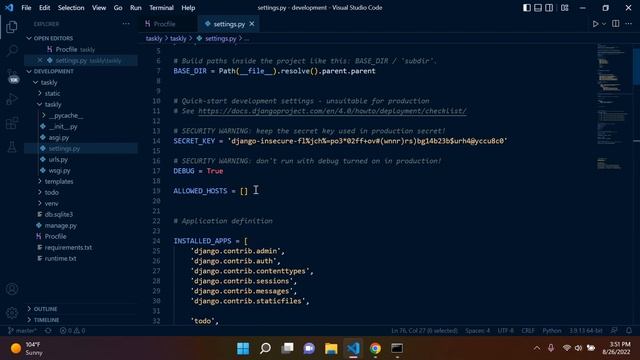Open the File menu
This screenshot has width=640, height=360.
tap(26, 8)
